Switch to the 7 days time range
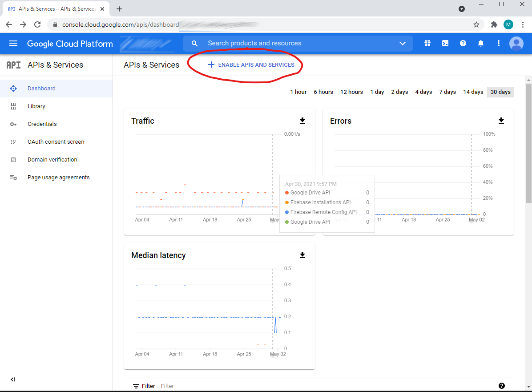 (447, 92)
